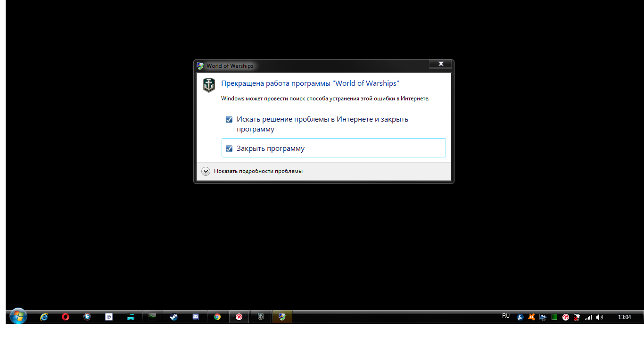
Task: Open Avast antivirus tray icon
Action: click(531, 317)
